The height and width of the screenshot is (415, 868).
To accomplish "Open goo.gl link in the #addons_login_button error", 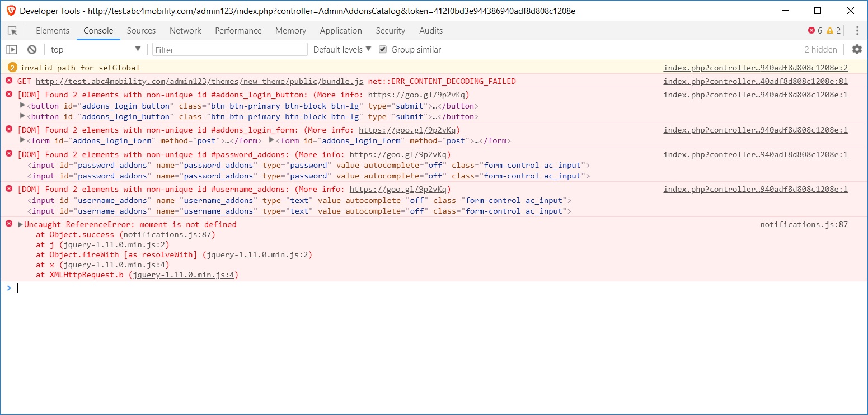I will click(416, 95).
